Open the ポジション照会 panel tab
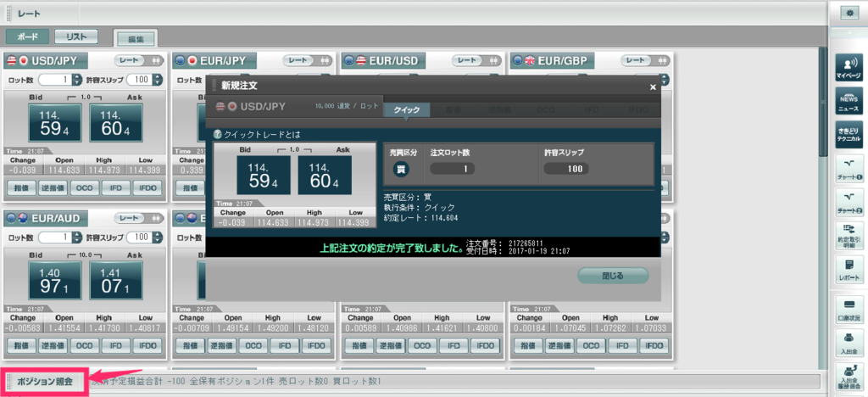868x397 pixels. (45, 382)
